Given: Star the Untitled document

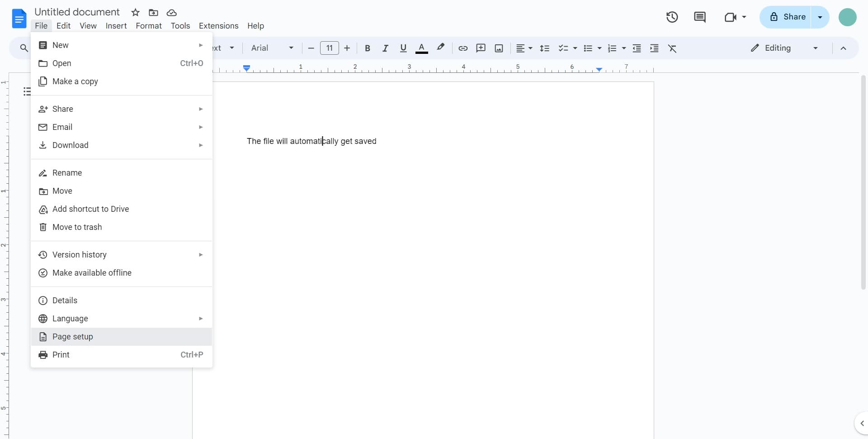Looking at the screenshot, I should coord(135,12).
